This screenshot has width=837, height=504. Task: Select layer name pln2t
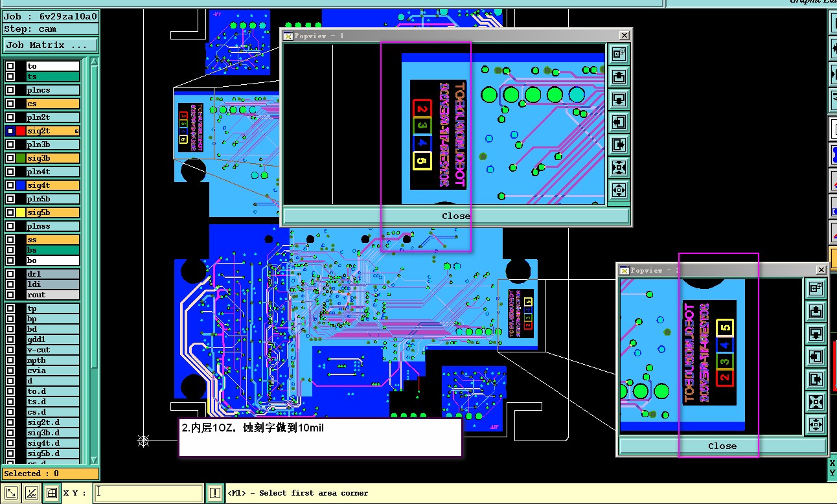pyautogui.click(x=52, y=117)
